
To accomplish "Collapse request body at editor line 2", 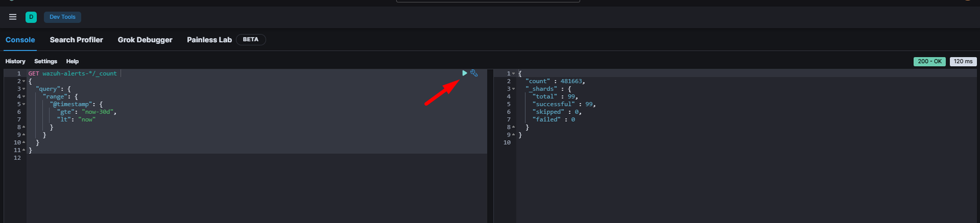I will (x=23, y=81).
